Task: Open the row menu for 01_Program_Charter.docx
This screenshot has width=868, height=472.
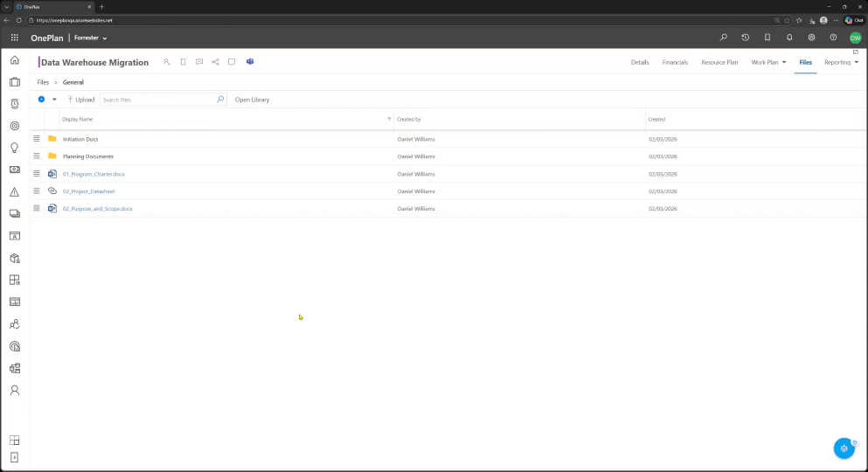Action: point(37,173)
